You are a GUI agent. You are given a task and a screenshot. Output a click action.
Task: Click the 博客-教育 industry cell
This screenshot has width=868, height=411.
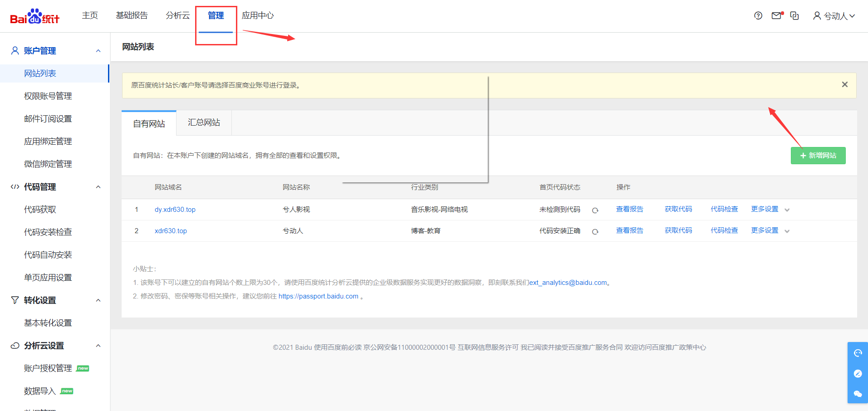[x=426, y=231]
